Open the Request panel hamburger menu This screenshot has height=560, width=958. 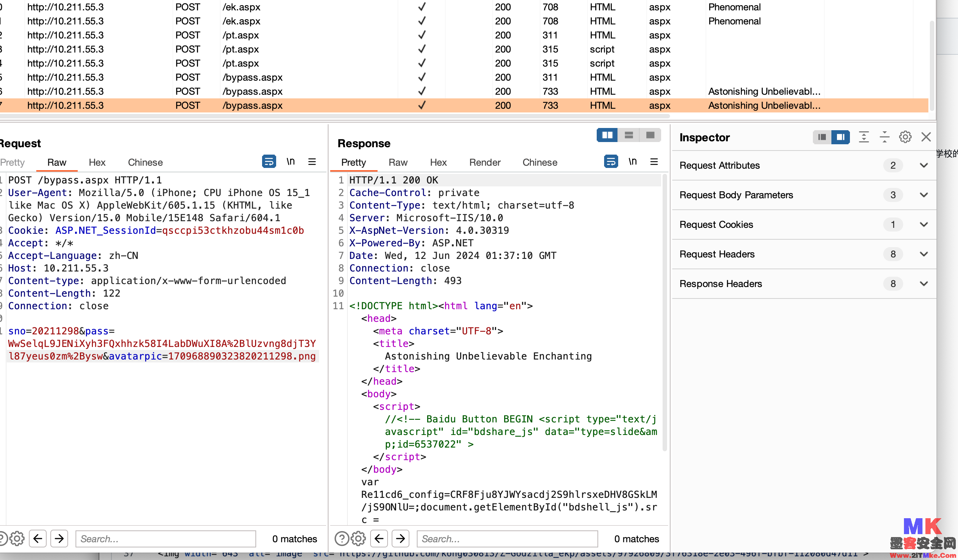tap(312, 162)
